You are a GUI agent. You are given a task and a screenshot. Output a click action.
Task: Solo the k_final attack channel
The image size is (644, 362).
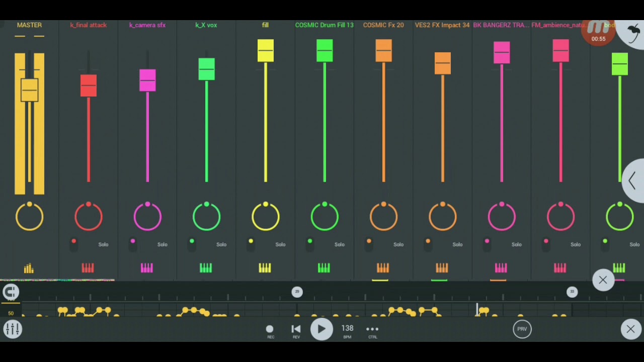(103, 244)
